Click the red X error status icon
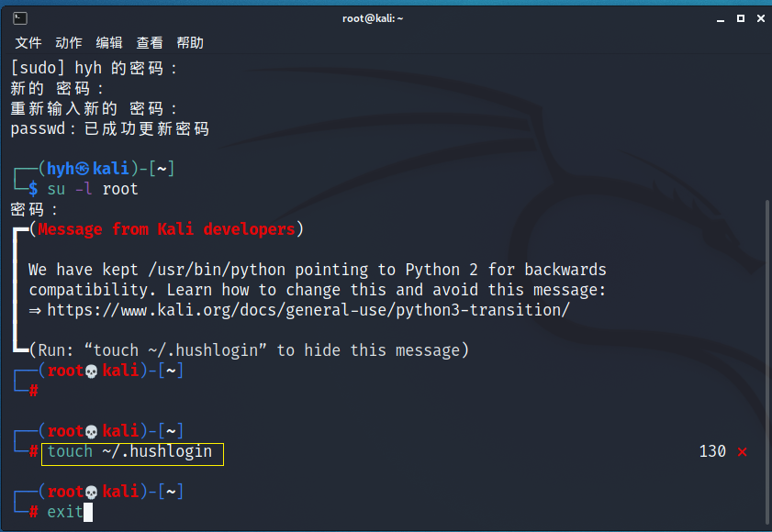 pos(742,452)
